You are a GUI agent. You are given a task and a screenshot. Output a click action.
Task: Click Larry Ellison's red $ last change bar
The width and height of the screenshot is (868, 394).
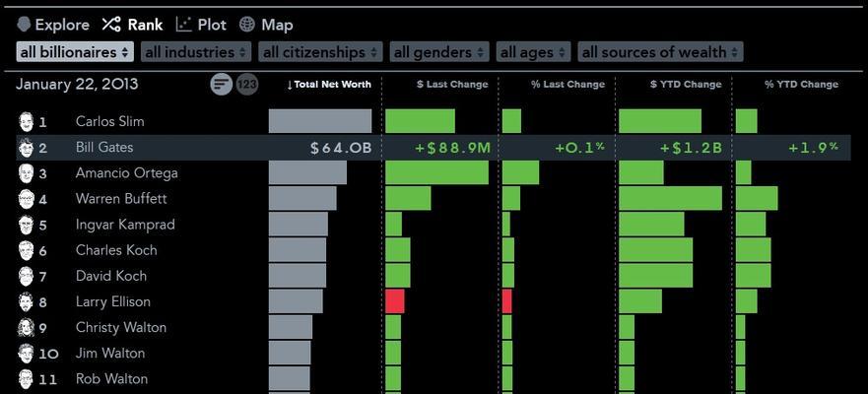pos(395,301)
